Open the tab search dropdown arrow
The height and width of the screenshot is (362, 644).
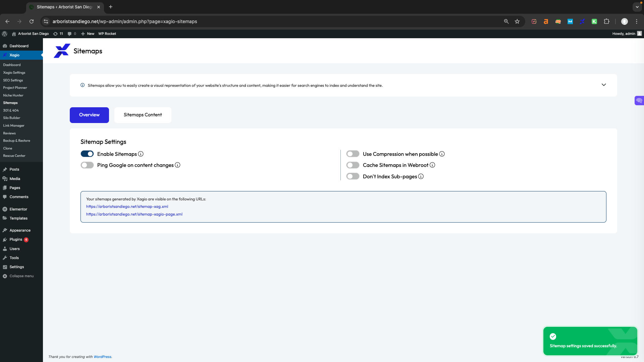(x=637, y=7)
